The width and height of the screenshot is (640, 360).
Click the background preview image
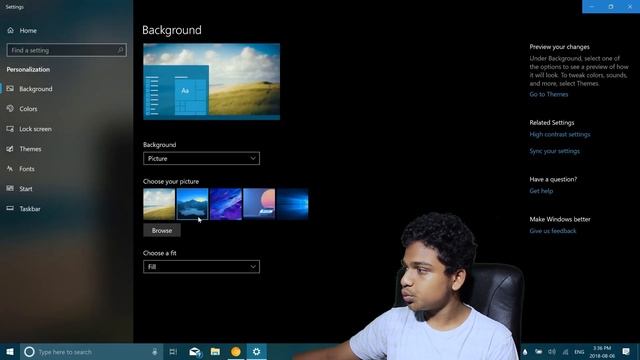coord(211,82)
